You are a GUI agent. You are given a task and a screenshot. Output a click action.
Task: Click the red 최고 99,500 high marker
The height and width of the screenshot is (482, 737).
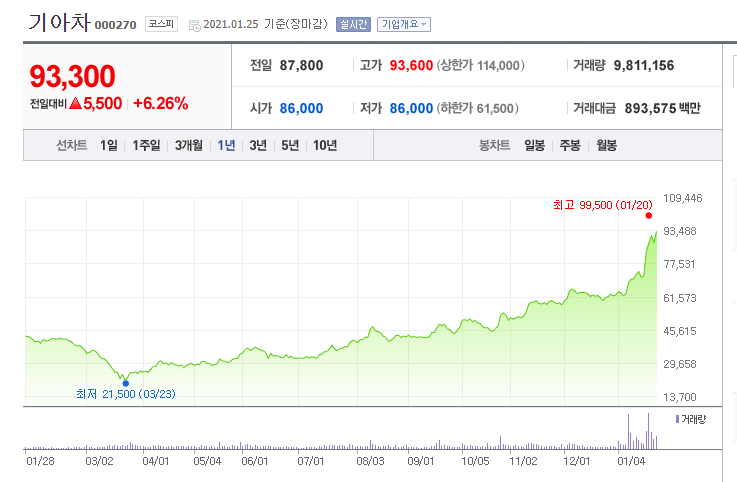(x=649, y=215)
